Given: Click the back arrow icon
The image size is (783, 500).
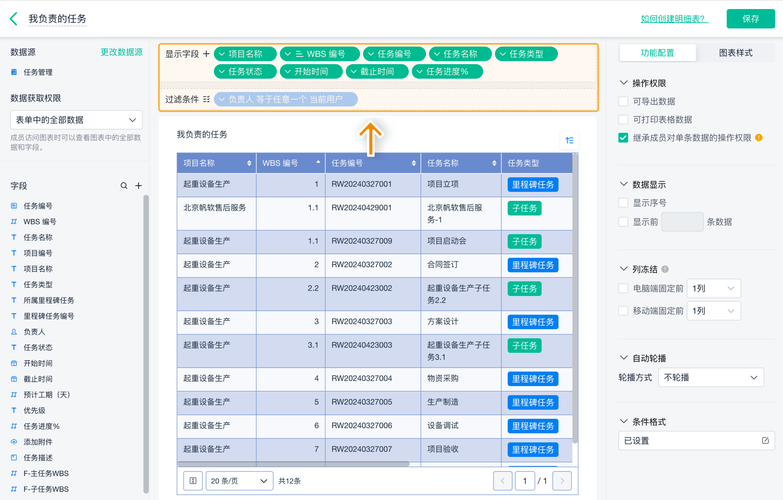Looking at the screenshot, I should point(13,19).
